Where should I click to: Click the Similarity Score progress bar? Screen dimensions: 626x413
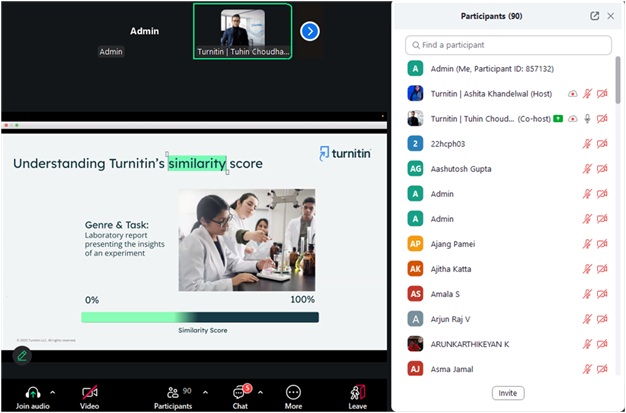pos(200,317)
